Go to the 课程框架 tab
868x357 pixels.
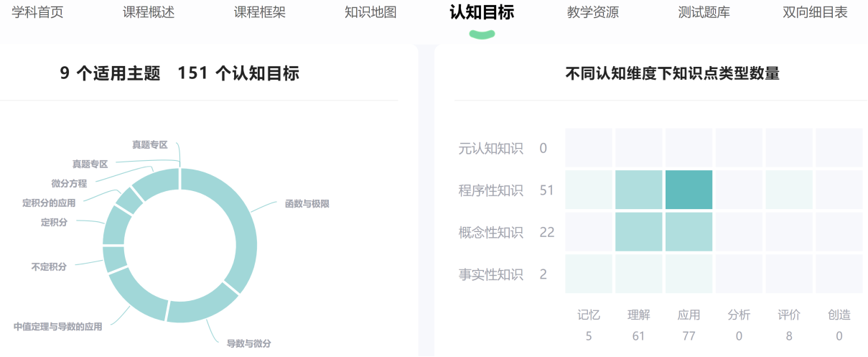(259, 12)
